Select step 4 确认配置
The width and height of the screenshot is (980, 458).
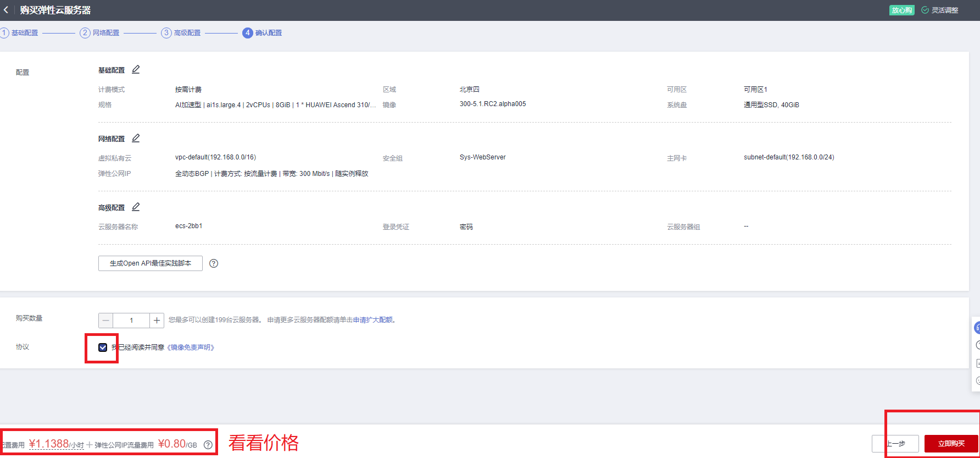coord(263,33)
